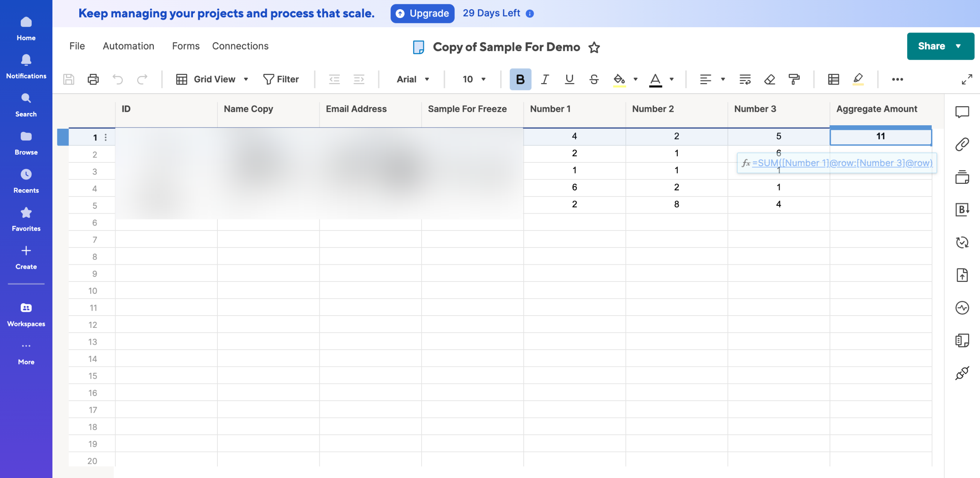Open the Arial font dropdown
The height and width of the screenshot is (478, 980).
[x=413, y=79]
